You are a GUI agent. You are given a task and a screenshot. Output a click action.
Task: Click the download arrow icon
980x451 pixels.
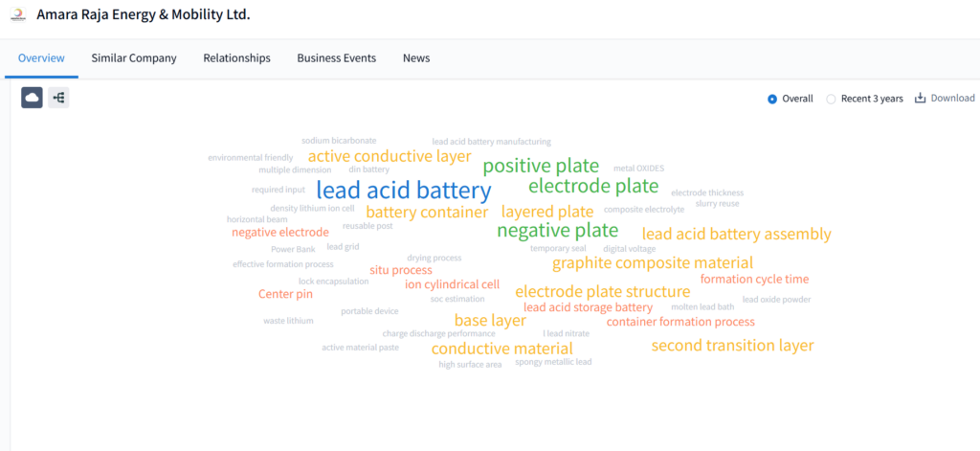pos(921,98)
